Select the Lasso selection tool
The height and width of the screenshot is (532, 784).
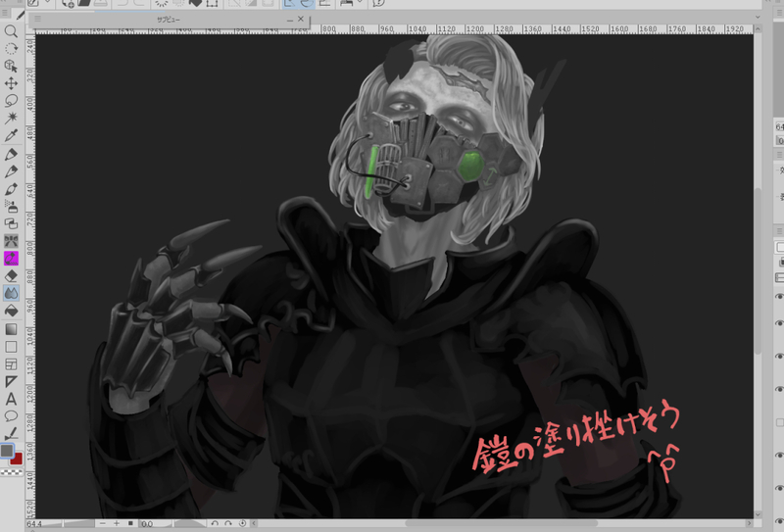coord(11,101)
